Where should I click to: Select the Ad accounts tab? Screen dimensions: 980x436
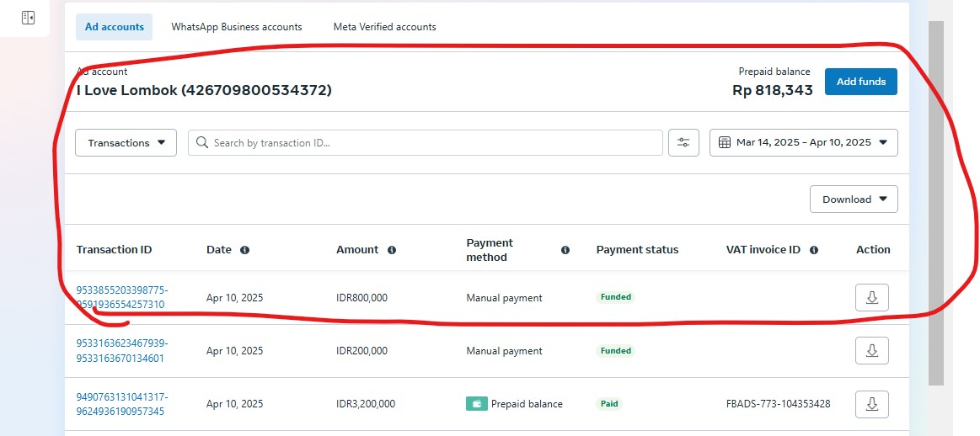[x=115, y=27]
